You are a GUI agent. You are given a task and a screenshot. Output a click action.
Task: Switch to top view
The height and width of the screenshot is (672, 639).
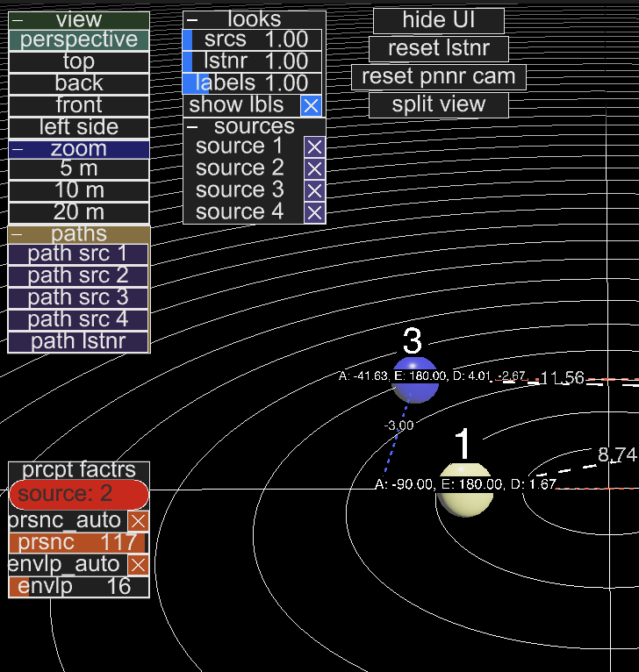pos(79,61)
